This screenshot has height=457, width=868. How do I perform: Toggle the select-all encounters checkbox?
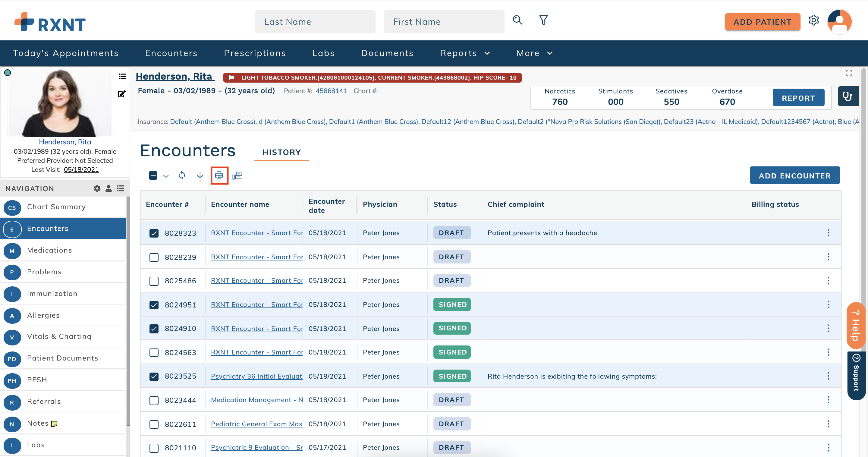153,175
